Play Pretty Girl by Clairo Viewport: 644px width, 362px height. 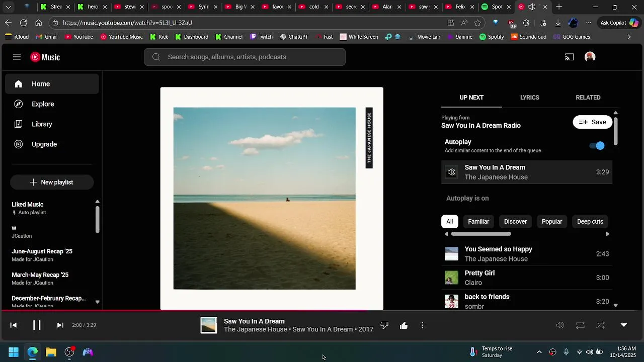527,278
